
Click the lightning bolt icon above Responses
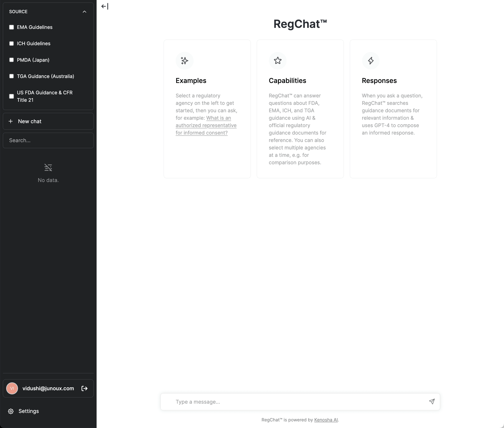point(370,61)
